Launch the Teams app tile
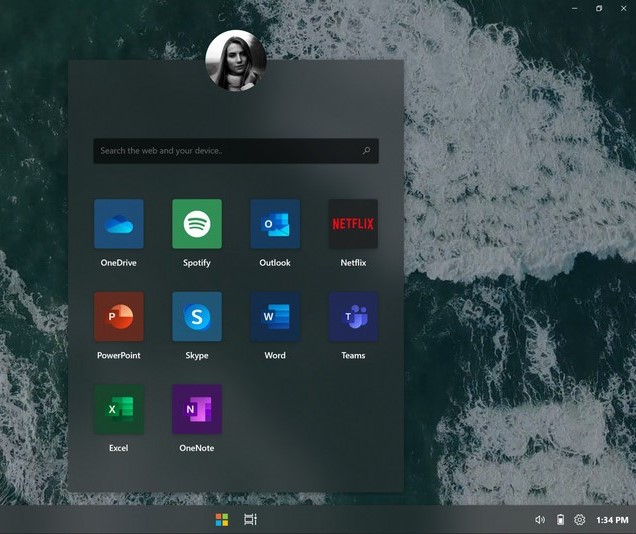The image size is (636, 534). pos(353,317)
